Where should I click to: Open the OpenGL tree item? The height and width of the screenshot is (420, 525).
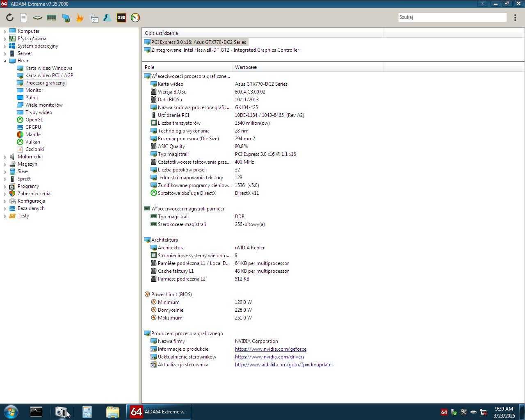34,120
